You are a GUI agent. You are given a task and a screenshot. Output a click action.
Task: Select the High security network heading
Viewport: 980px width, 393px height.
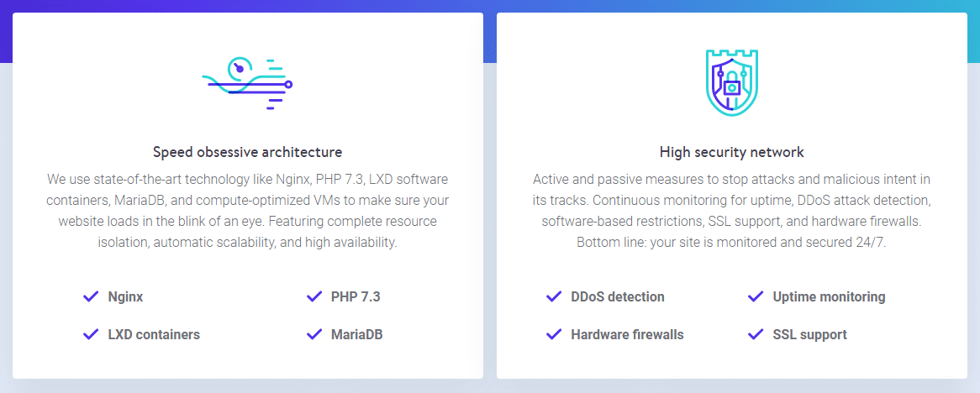(731, 152)
